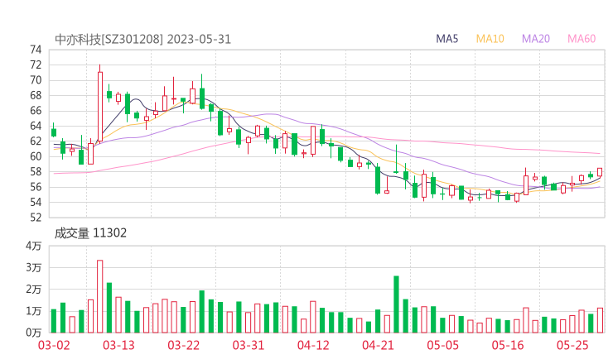Click the MA10 legend label
The width and height of the screenshot is (613, 364).
pyautogui.click(x=490, y=39)
